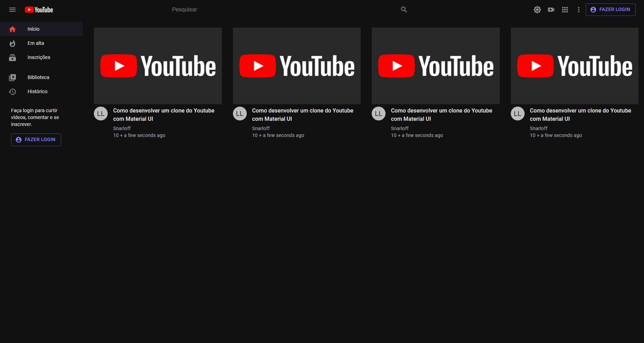Screen dimensions: 644x343
Task: Open the fourth video thumbnail
Action: (575, 66)
